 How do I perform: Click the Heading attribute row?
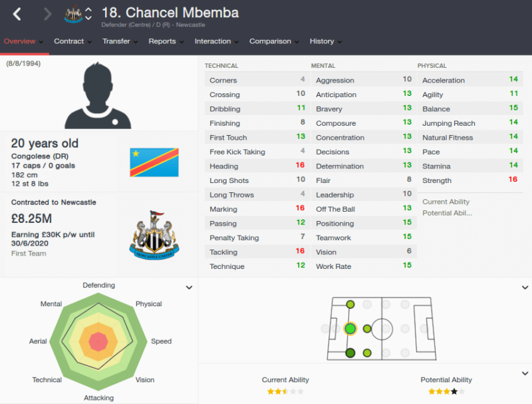click(257, 166)
